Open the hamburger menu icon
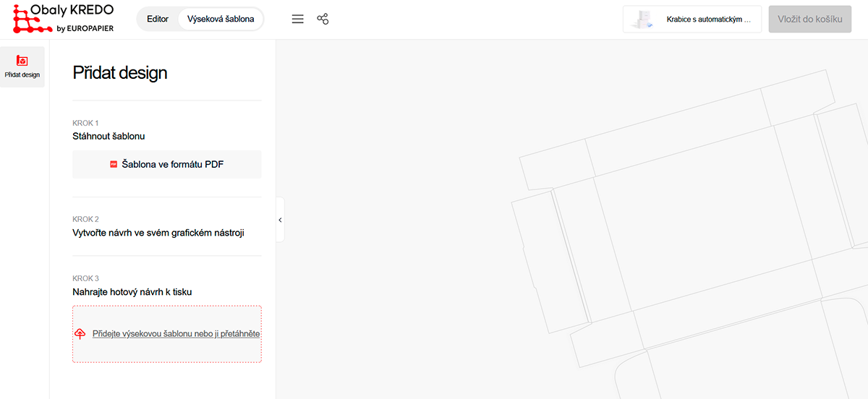This screenshot has height=399, width=868. (x=297, y=20)
